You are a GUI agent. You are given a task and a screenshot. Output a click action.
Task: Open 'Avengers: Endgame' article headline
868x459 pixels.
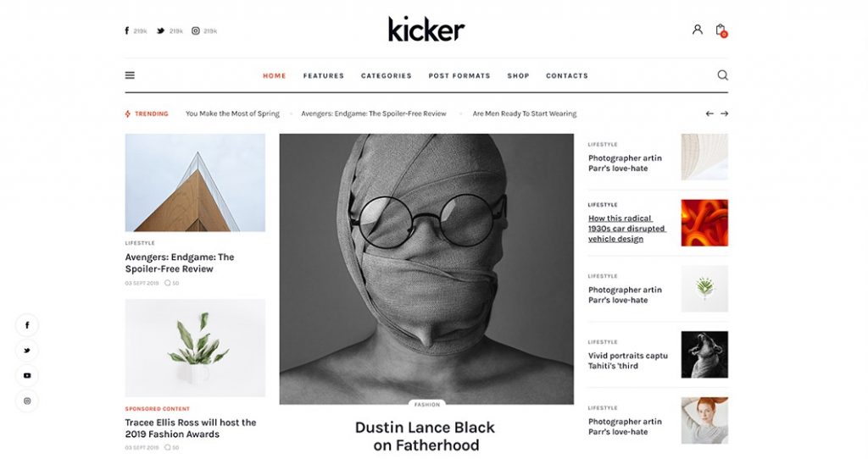tap(180, 263)
